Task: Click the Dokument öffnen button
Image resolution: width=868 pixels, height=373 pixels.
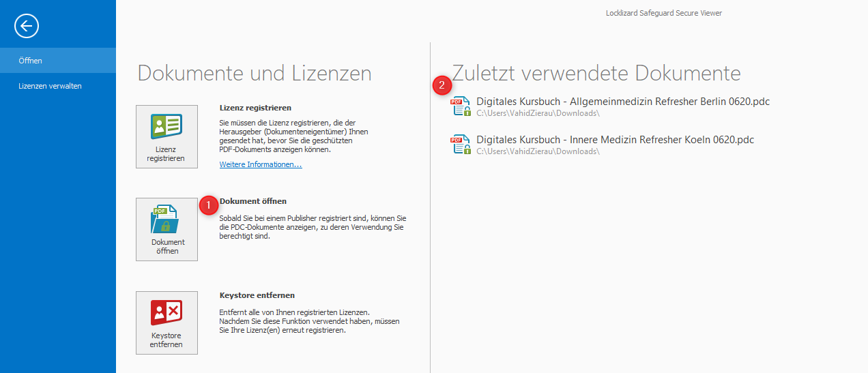Action: (x=167, y=229)
